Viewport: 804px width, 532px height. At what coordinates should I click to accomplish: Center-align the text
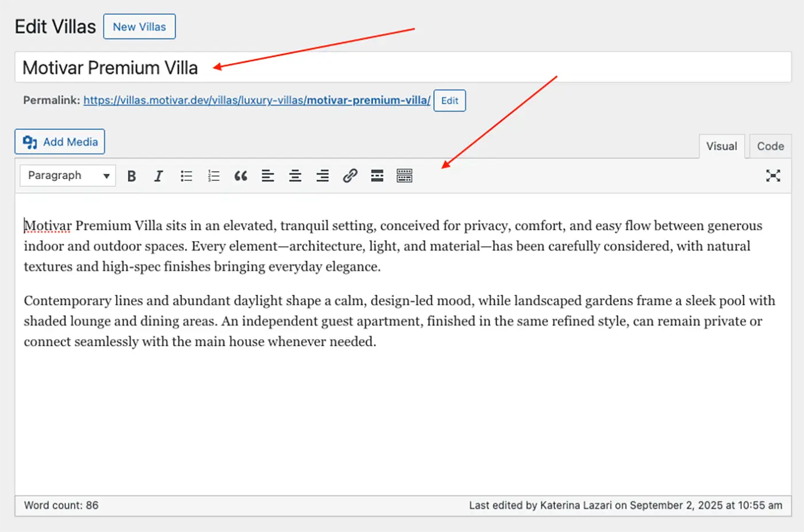click(295, 176)
